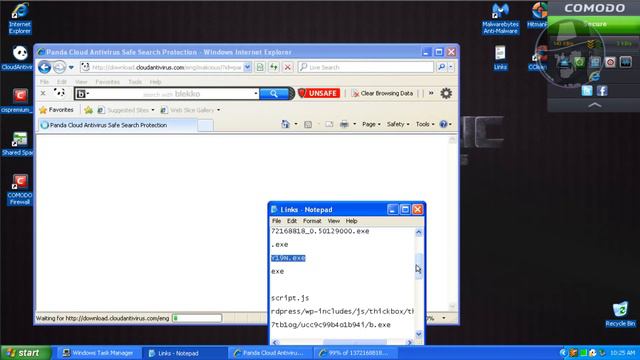Click the 'search with blekko' input field

[x=171, y=94]
